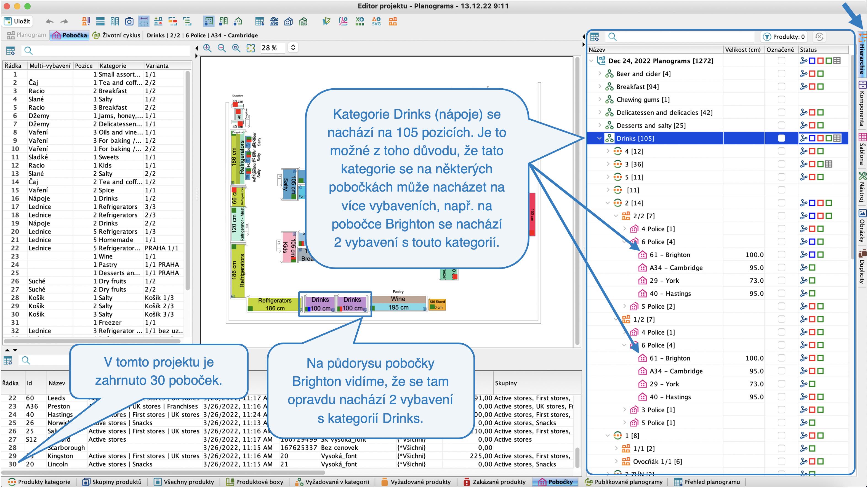Click the Produkty: 0 filter button
The height and width of the screenshot is (488, 868).
tap(784, 37)
